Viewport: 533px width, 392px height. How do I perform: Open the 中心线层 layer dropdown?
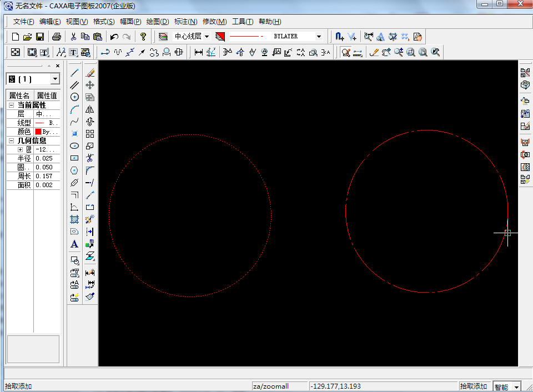click(x=207, y=37)
